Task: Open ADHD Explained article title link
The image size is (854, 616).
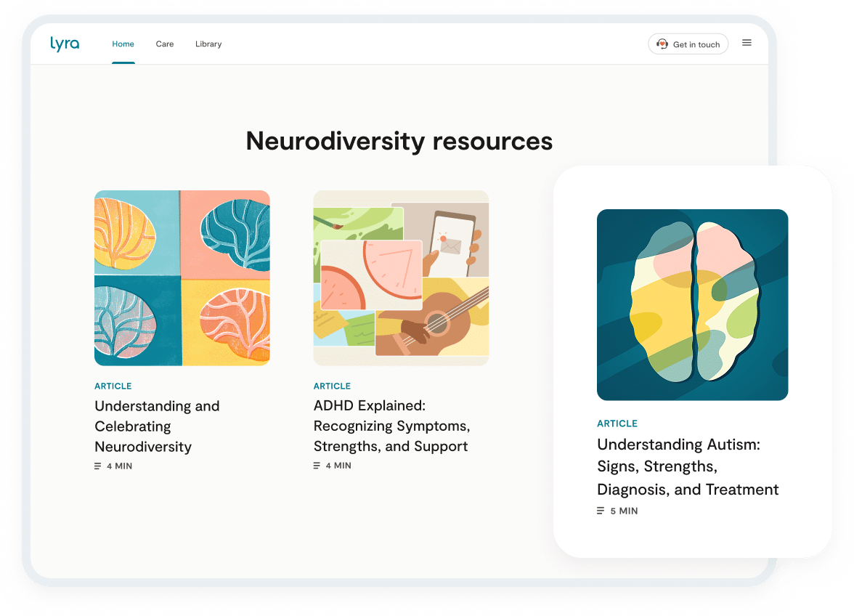Action: [x=391, y=426]
